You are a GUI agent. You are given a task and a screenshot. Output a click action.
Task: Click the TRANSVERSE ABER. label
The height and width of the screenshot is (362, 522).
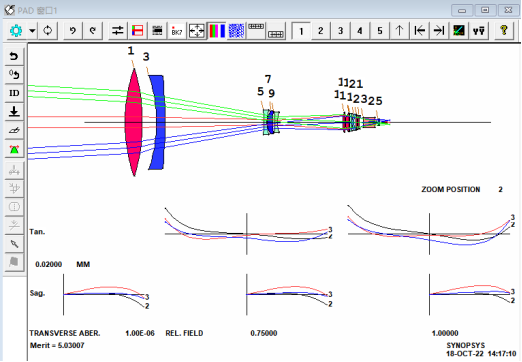[65, 333]
